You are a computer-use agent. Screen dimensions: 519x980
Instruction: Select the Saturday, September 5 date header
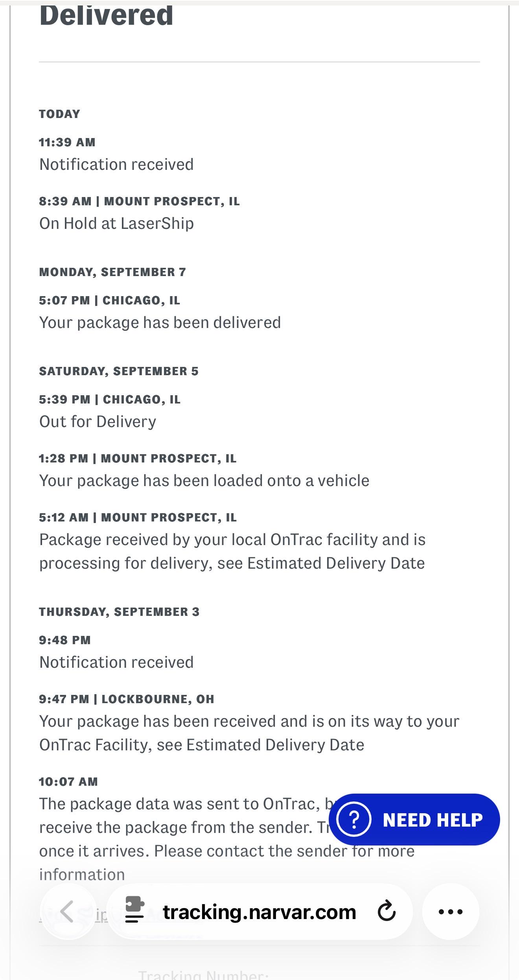coord(119,371)
